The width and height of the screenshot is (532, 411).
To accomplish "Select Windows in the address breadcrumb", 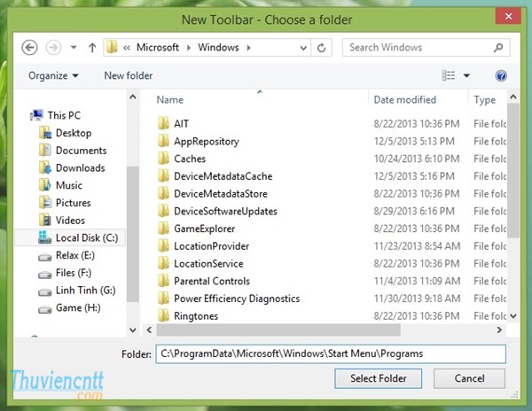I will pyautogui.click(x=218, y=48).
